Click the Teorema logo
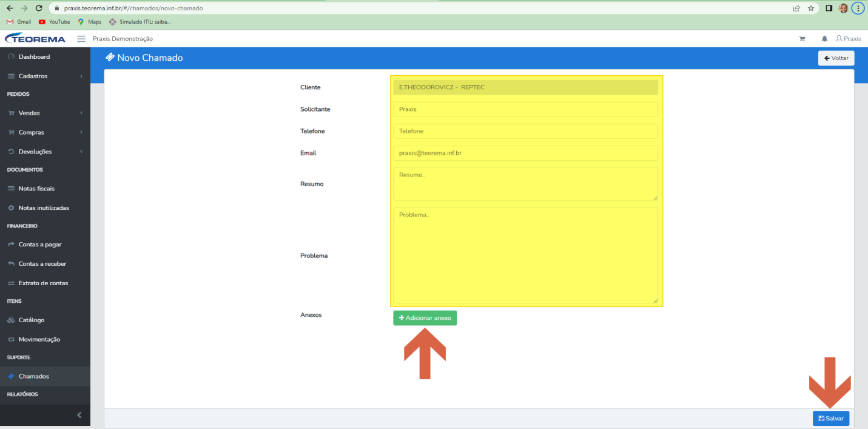The width and height of the screenshot is (868, 429). [35, 39]
